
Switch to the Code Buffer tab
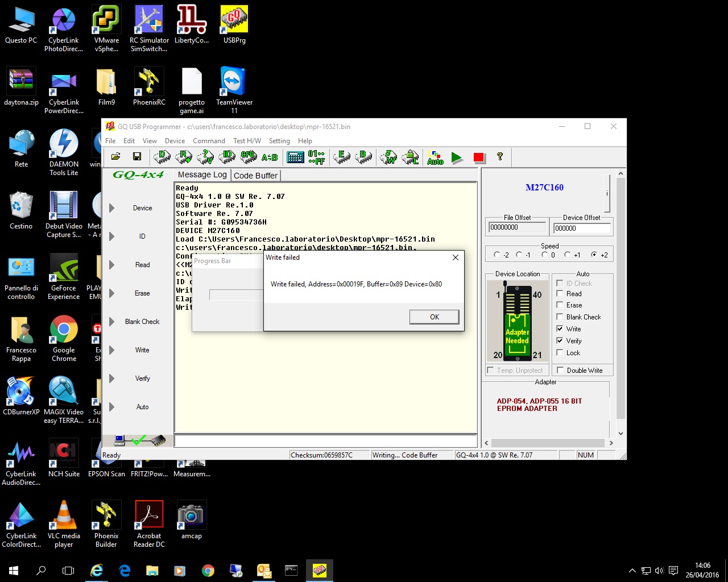[x=255, y=176]
